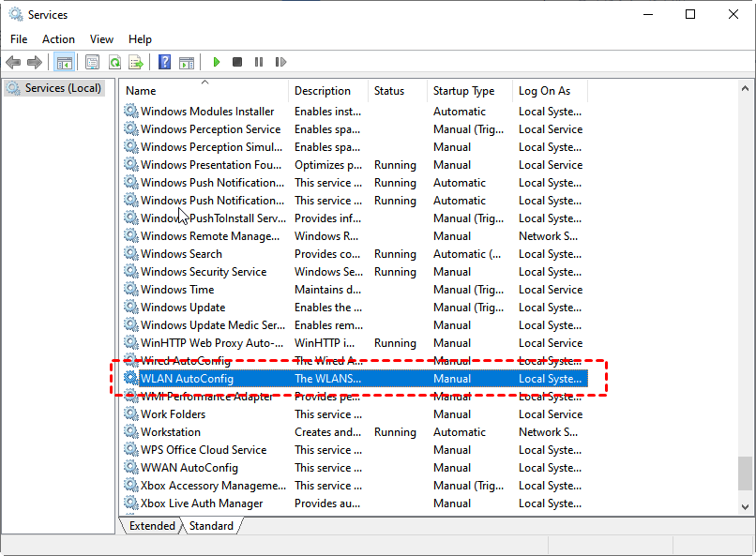Open the Properties toolbar icon
Image resolution: width=756 pixels, height=556 pixels.
pos(92,62)
